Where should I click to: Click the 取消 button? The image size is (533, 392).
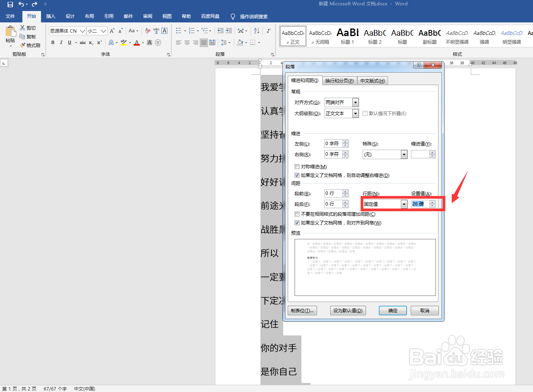(425, 310)
